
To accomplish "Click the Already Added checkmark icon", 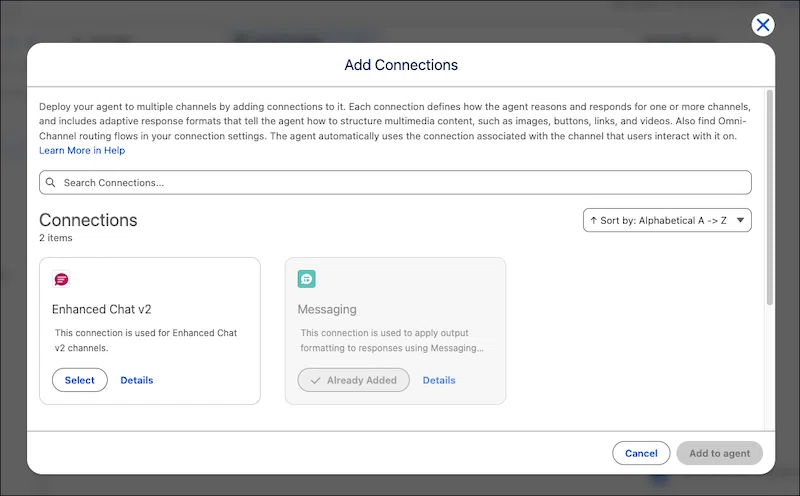I will point(315,381).
